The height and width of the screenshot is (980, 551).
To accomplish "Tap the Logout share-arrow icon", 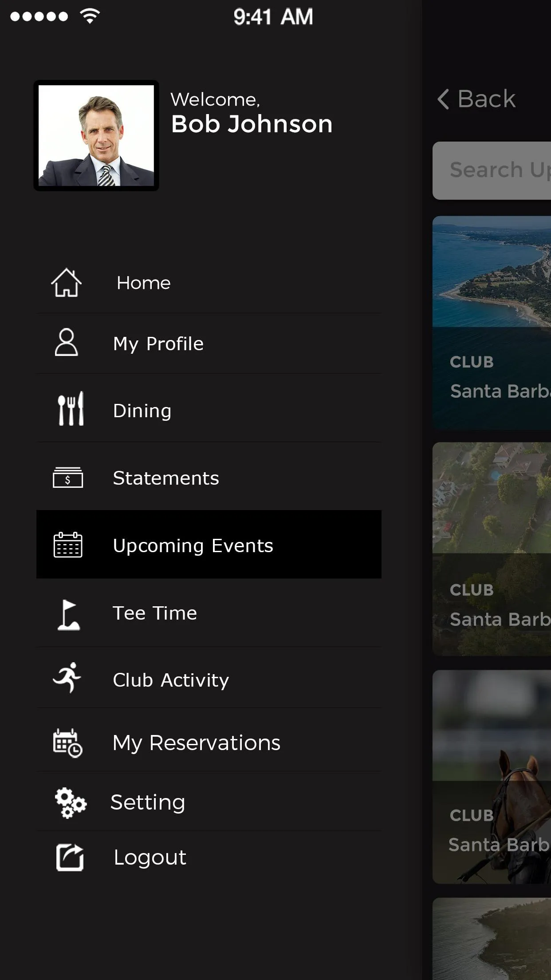I will click(70, 857).
